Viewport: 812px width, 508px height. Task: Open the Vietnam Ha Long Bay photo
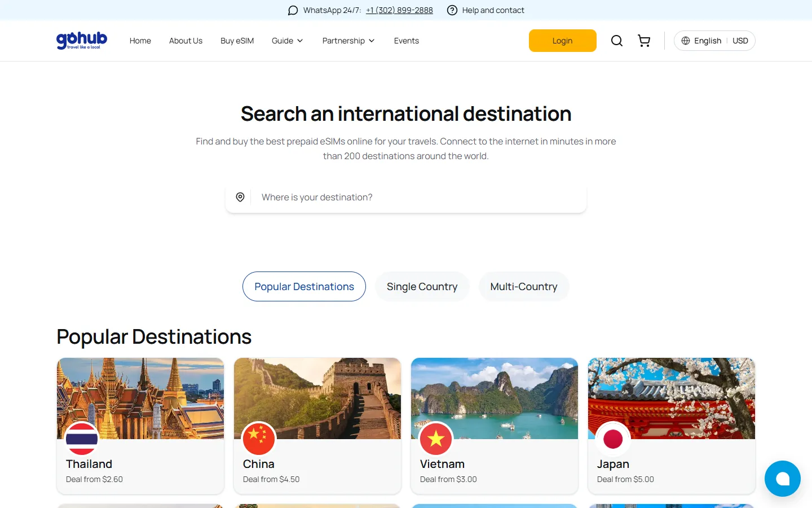pyautogui.click(x=495, y=398)
